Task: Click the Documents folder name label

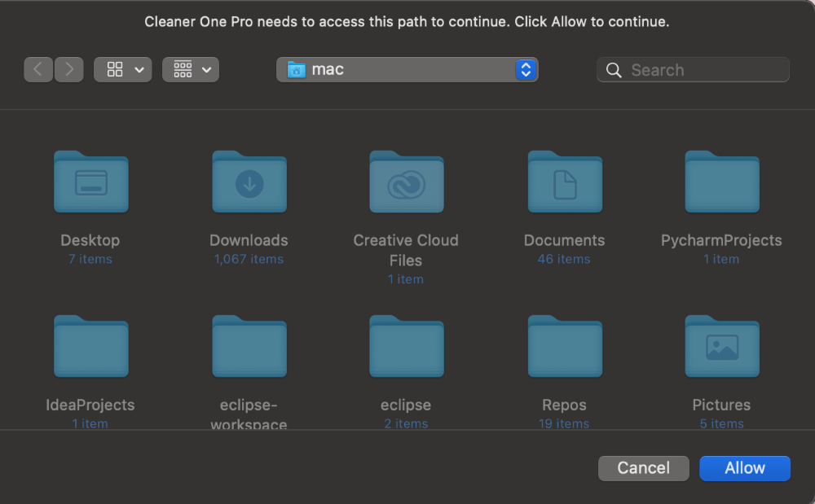Action: pos(565,240)
